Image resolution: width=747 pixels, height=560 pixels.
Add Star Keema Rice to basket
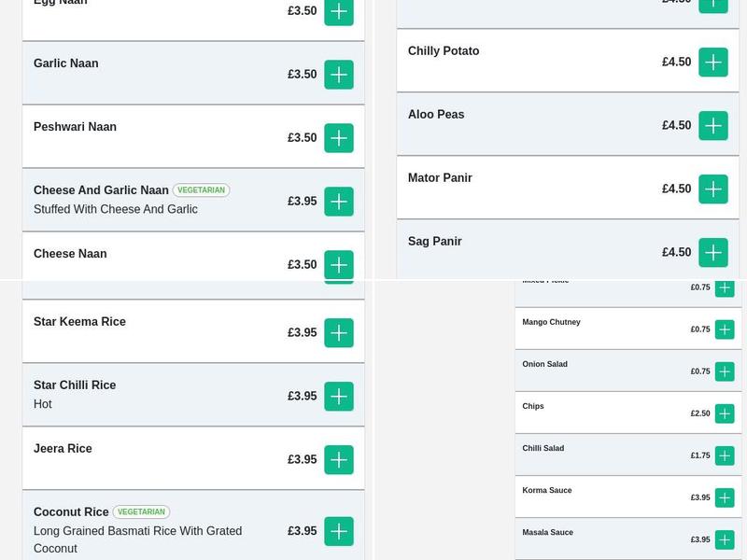click(x=339, y=333)
